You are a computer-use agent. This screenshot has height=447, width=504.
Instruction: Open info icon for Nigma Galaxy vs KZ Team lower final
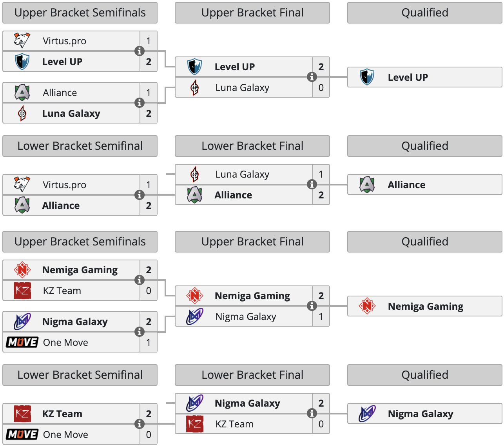coord(312,413)
